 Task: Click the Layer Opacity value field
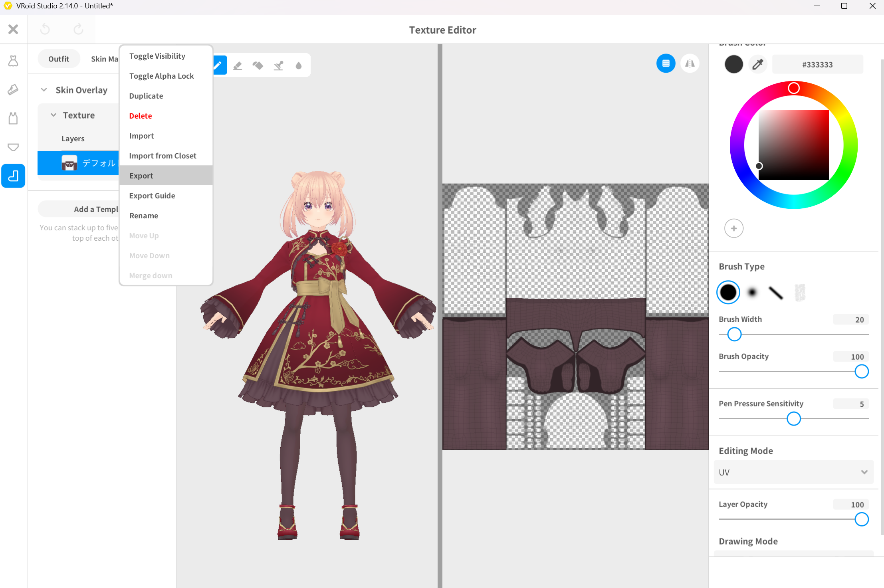point(851,505)
